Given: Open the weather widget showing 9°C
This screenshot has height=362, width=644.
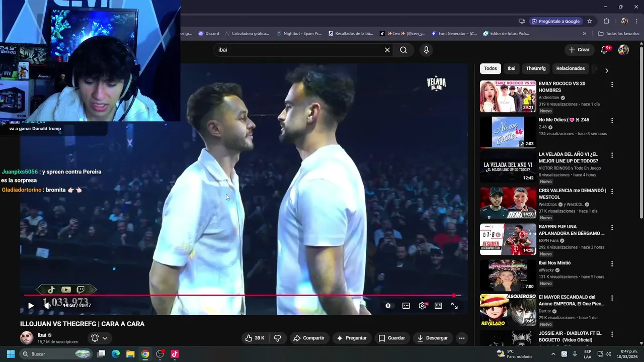Looking at the screenshot, I should tap(514, 354).
